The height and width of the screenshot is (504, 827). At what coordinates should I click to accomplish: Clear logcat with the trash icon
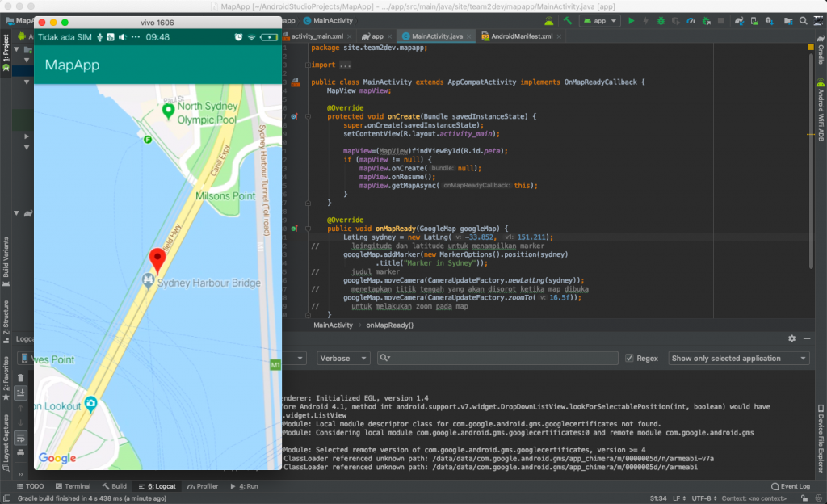pyautogui.click(x=20, y=377)
